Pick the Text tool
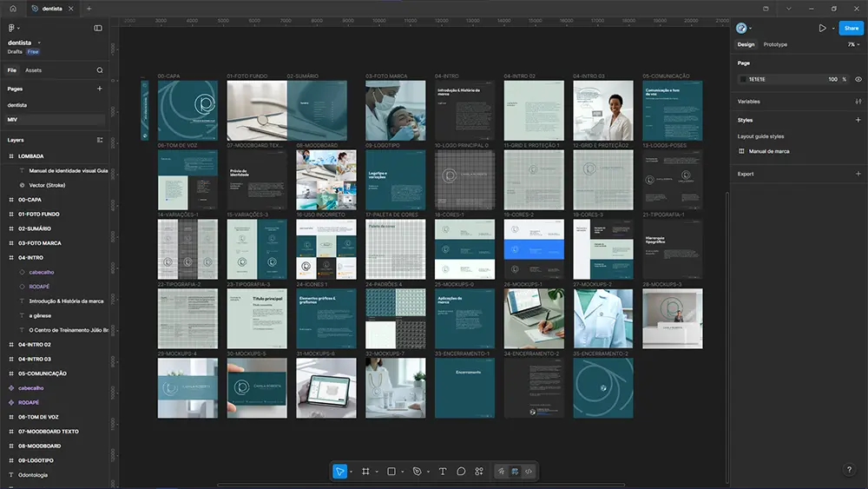Image resolution: width=868 pixels, height=489 pixels. tap(443, 472)
